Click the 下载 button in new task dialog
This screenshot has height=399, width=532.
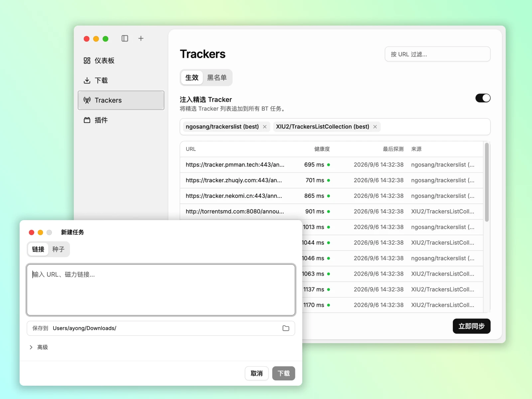(284, 373)
